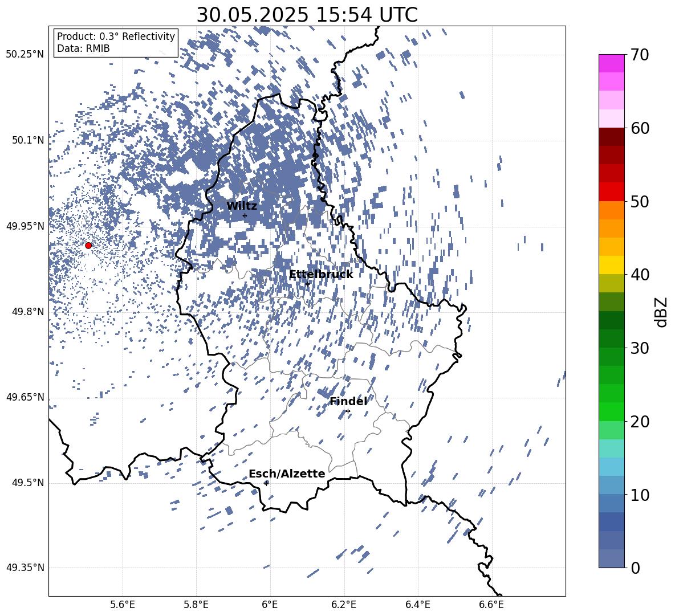675x616 pixels.
Task: Click the Wiltz city label
Action: (x=242, y=206)
